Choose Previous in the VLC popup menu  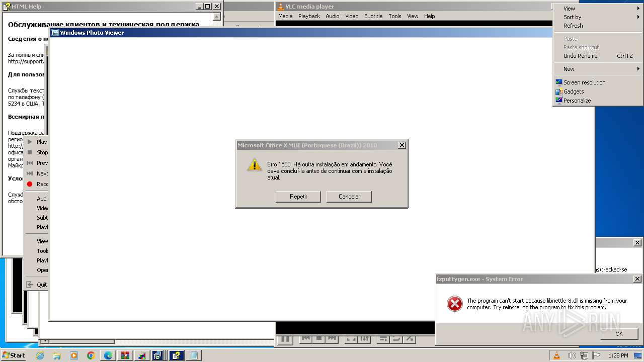point(37,163)
